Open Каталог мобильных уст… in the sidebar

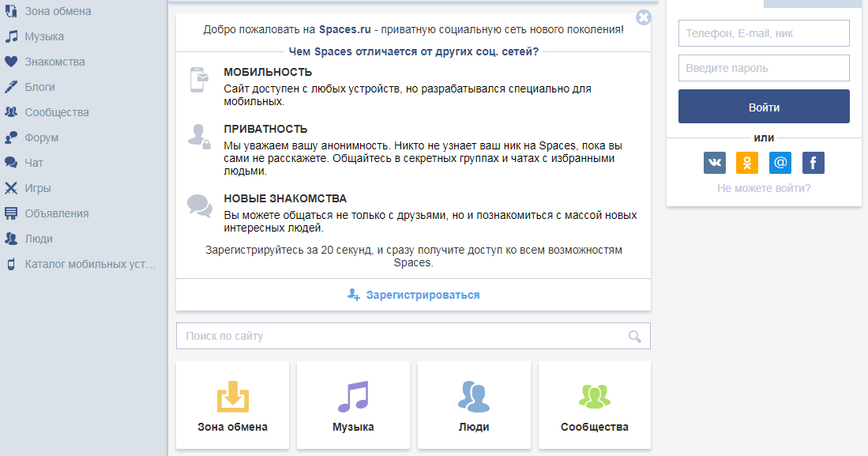pos(90,264)
